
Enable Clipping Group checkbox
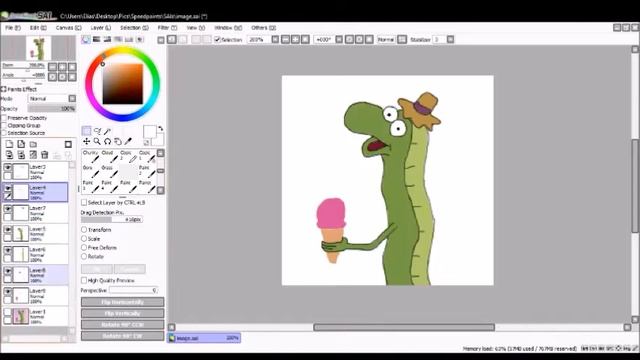[4, 125]
